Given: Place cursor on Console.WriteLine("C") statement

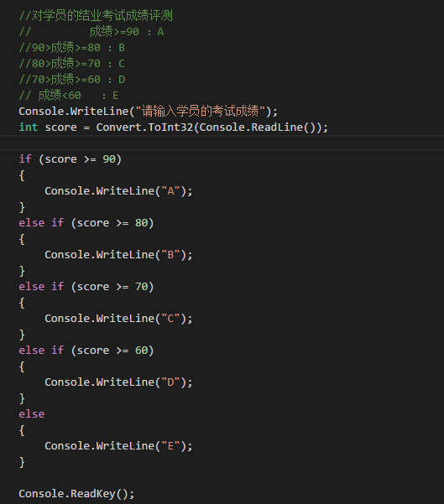Looking at the screenshot, I should coord(118,318).
